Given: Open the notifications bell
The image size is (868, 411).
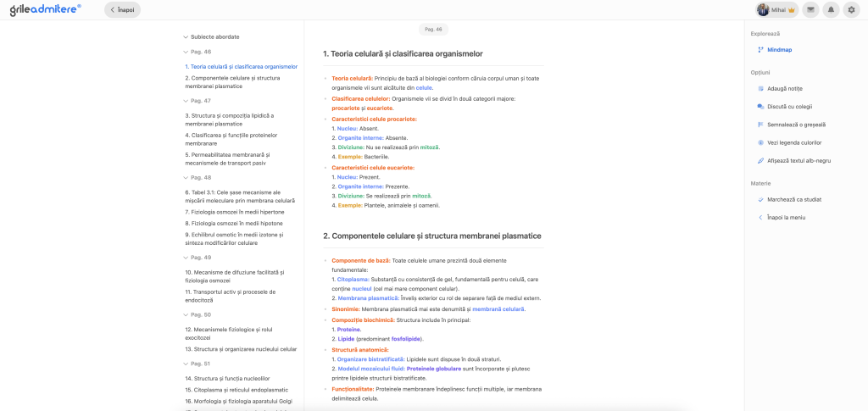Looking at the screenshot, I should point(831,10).
